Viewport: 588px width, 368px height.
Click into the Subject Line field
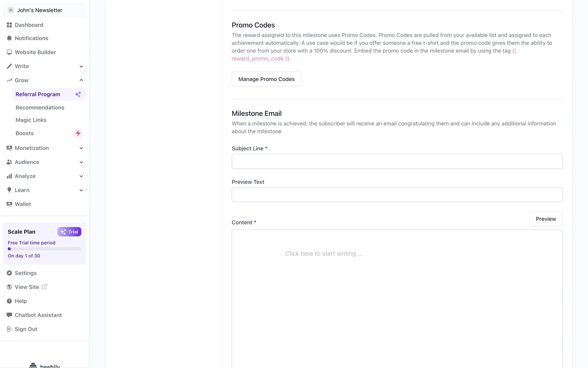[x=397, y=161]
